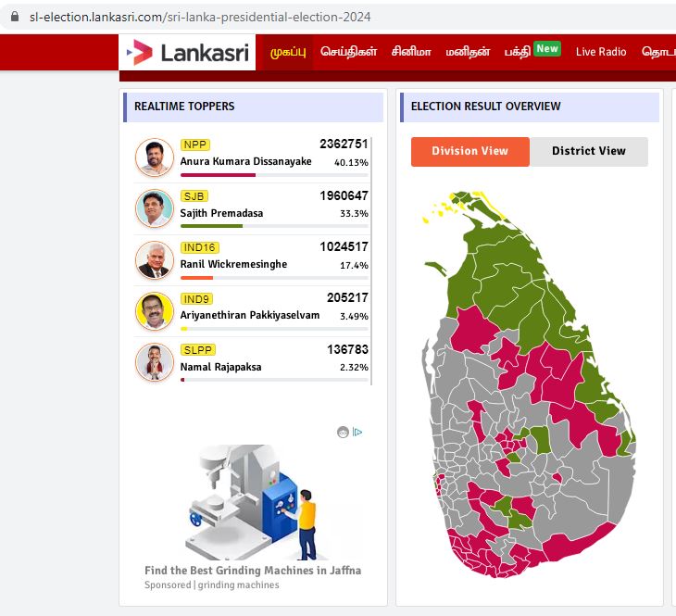
Task: Switch to Division View
Action: click(469, 151)
